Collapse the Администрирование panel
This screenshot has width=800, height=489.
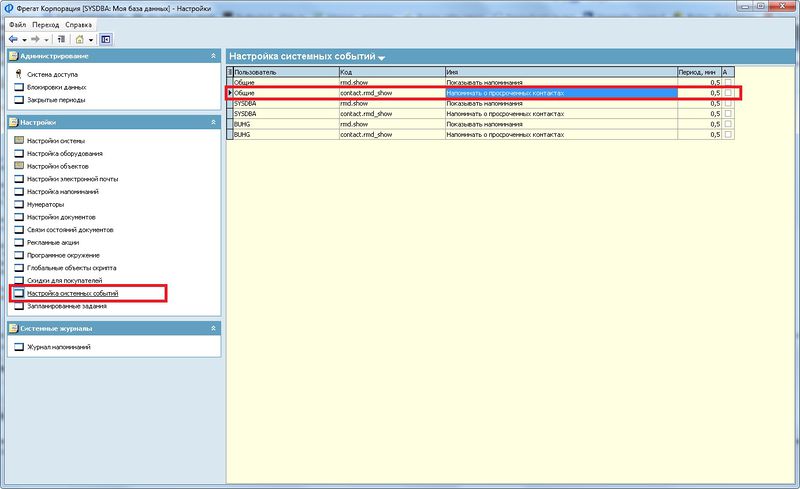pyautogui.click(x=213, y=56)
